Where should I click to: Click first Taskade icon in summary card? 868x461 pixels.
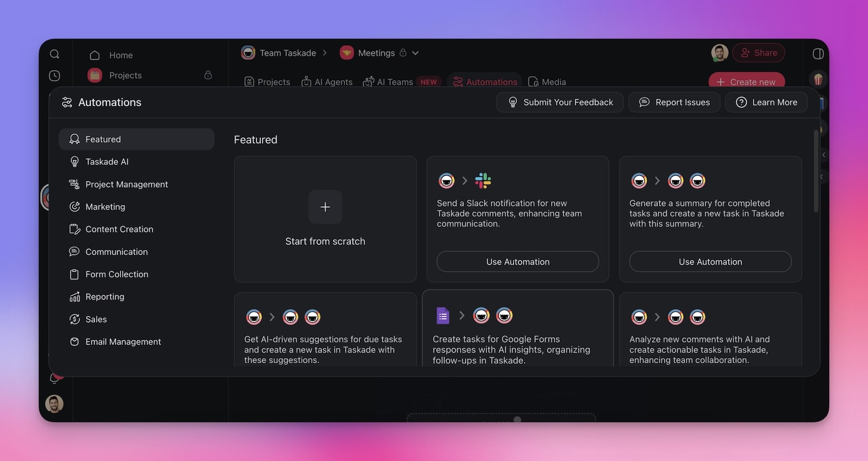click(x=639, y=181)
